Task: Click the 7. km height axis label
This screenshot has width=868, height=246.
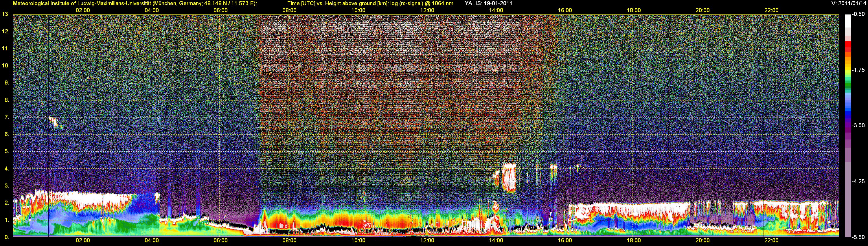Action: 7,117
